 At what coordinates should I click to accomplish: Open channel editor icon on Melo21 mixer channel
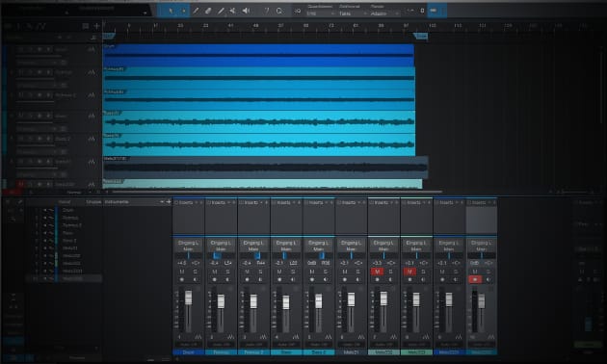click(x=360, y=336)
